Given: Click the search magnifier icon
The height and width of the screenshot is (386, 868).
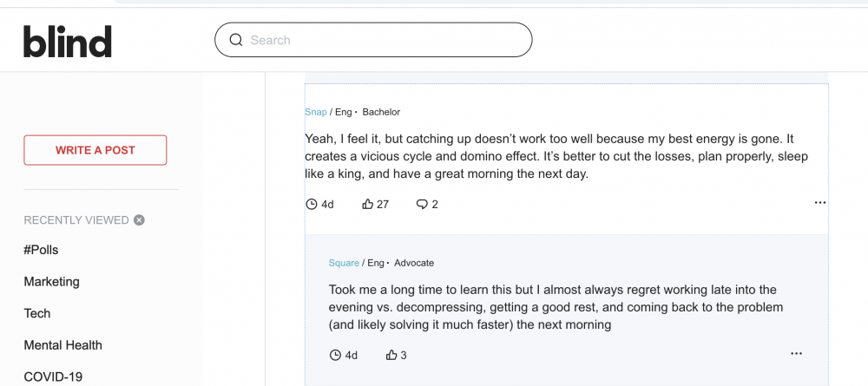Looking at the screenshot, I should 236,40.
